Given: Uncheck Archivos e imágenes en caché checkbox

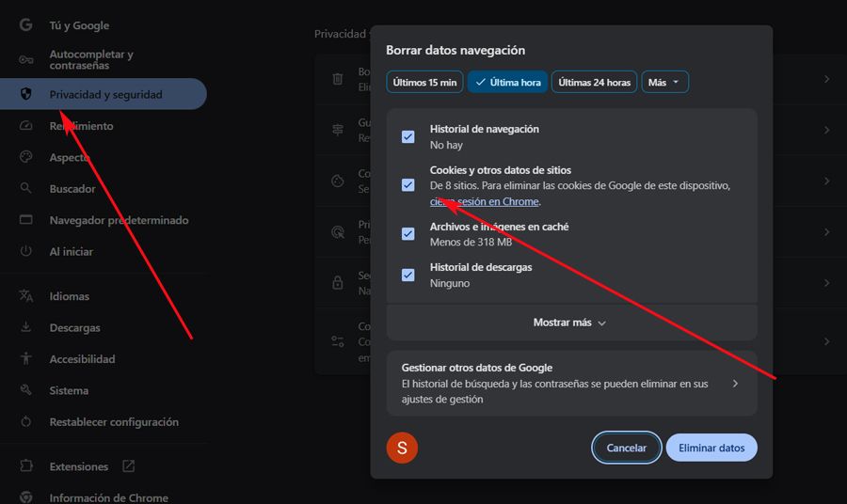Looking at the screenshot, I should 408,233.
